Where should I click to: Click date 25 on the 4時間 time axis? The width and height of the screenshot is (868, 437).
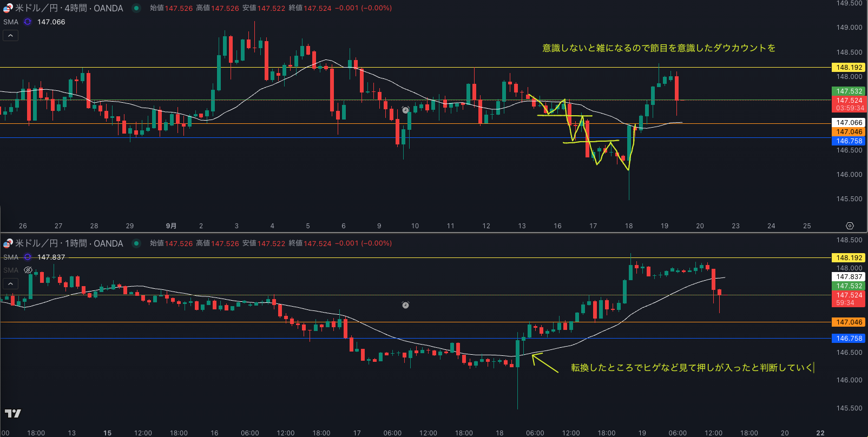[807, 226]
